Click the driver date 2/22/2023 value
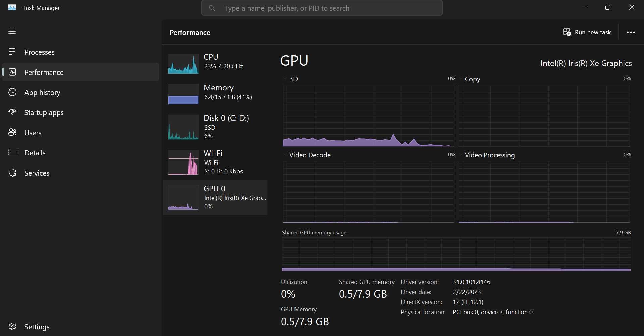Screen dimensions: 644x336 point(467,292)
